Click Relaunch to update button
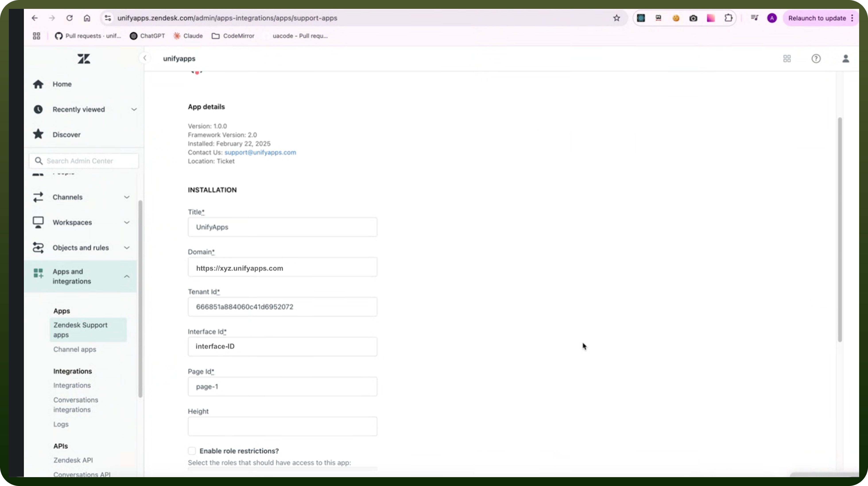Screen dimensions: 868x486 click(817, 18)
